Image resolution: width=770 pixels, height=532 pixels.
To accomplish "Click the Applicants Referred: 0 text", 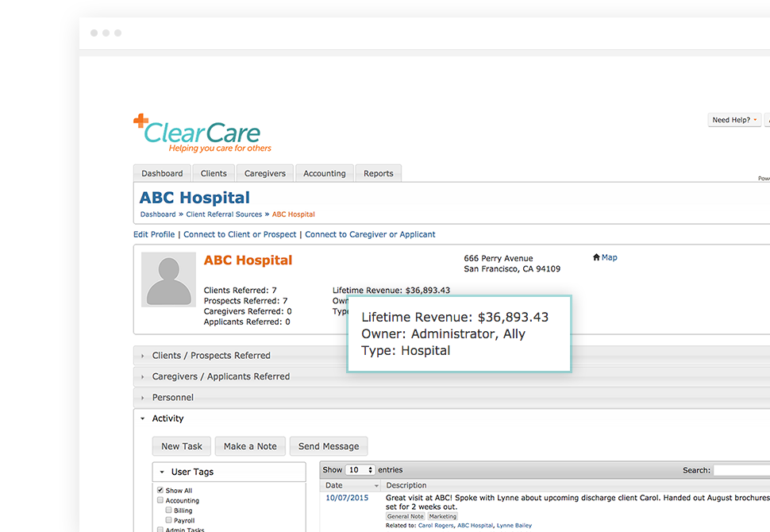I will 247,322.
